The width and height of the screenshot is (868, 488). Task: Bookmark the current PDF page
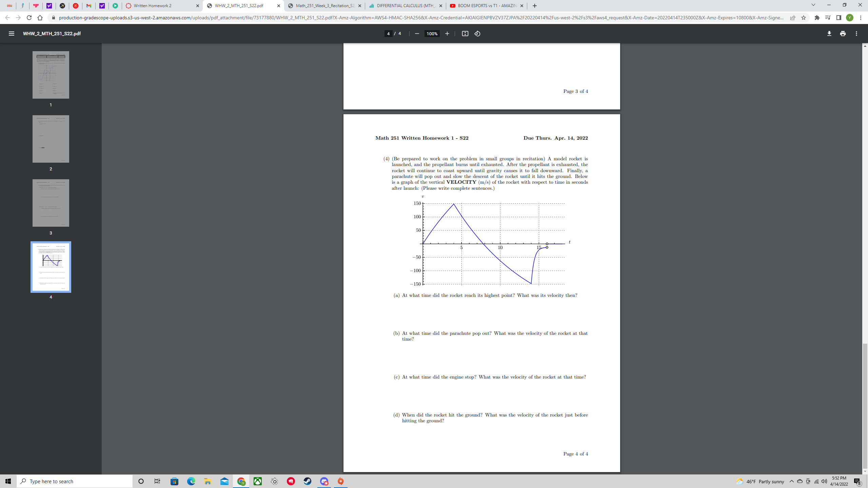click(804, 18)
